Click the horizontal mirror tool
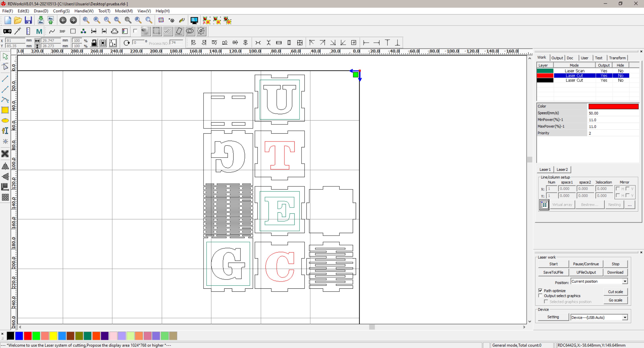Viewport: 644px width, 348px height. [5, 166]
